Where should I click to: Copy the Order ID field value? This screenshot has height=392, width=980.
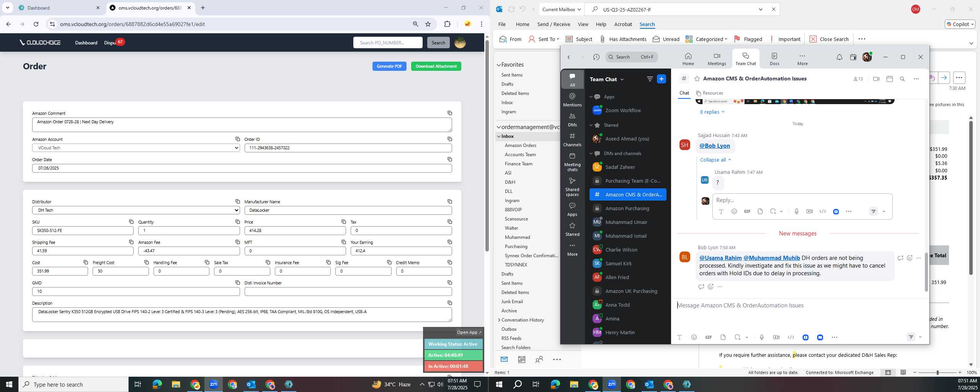(x=450, y=139)
